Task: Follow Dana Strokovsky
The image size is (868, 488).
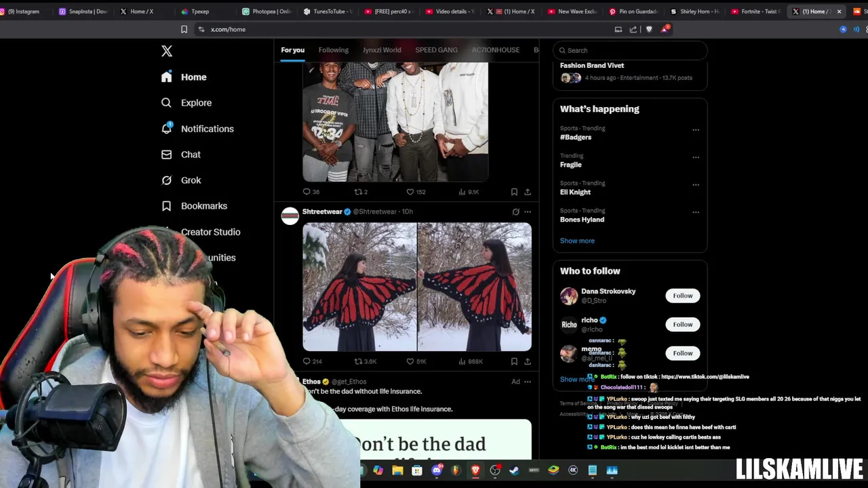Action: (x=683, y=296)
